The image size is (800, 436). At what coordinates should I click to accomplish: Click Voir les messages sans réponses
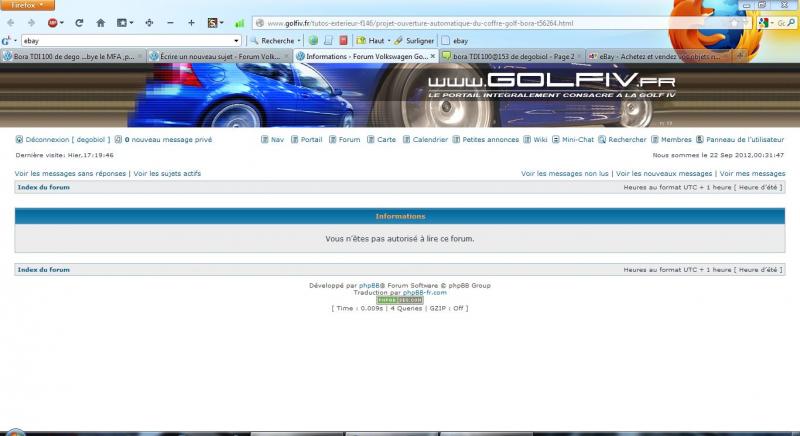tap(70, 174)
